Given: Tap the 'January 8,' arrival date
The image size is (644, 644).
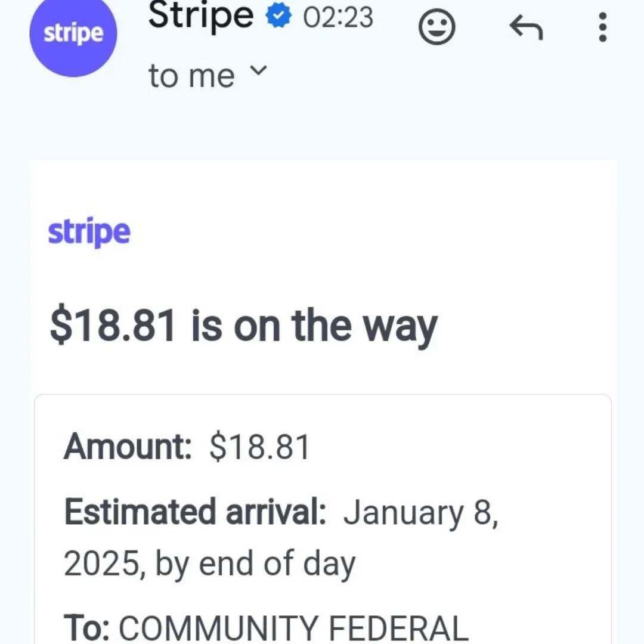Looking at the screenshot, I should [x=420, y=513].
